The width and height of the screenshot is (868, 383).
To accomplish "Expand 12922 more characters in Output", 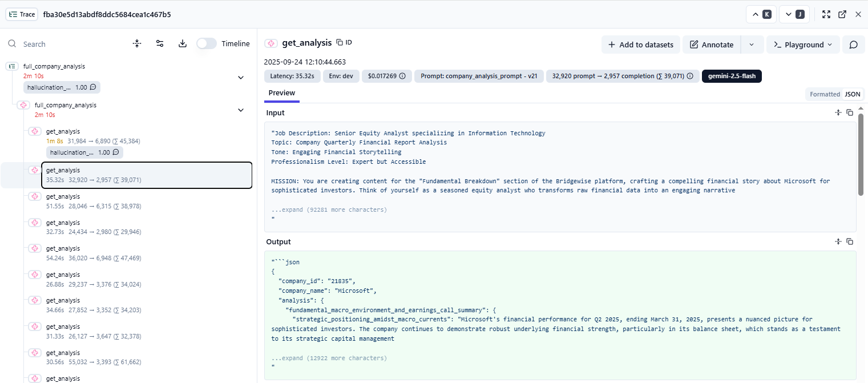I will coord(329,358).
